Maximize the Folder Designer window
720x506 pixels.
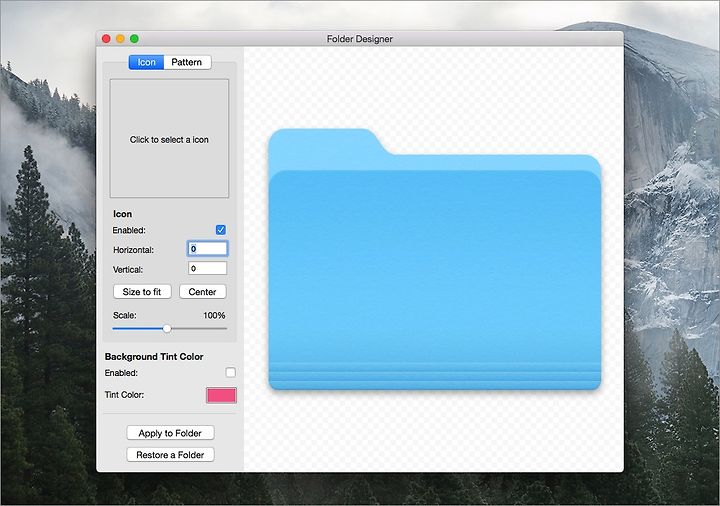pyautogui.click(x=135, y=39)
